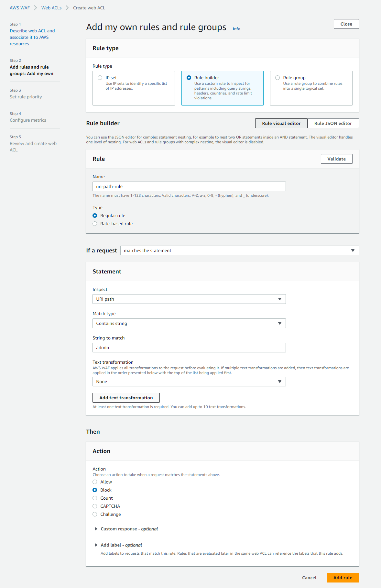Select the Challenge action
This screenshot has height=588, width=381.
coord(95,514)
